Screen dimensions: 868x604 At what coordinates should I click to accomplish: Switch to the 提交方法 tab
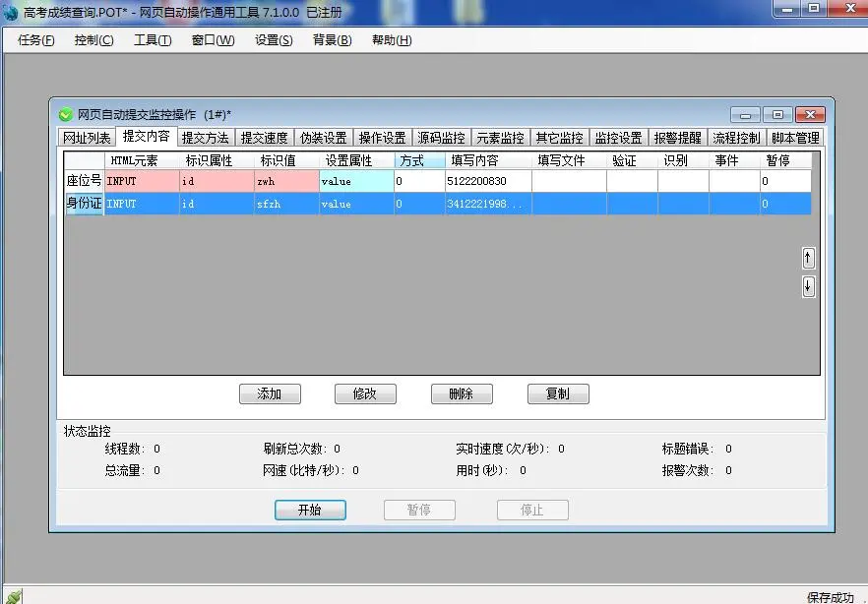pyautogui.click(x=205, y=138)
